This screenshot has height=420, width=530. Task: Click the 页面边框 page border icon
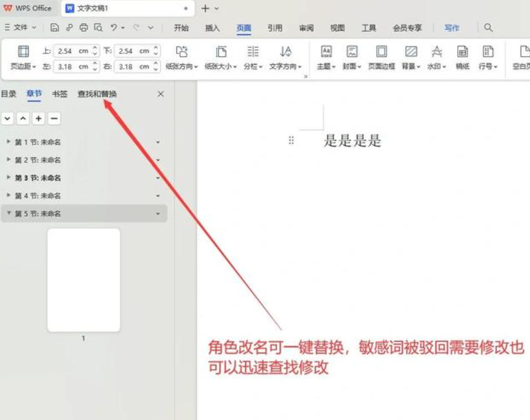pos(382,52)
